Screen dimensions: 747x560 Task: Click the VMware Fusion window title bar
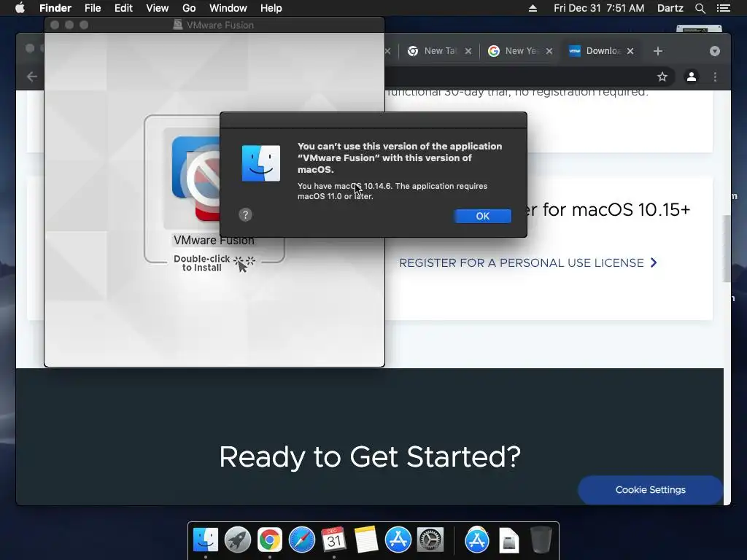click(x=214, y=25)
